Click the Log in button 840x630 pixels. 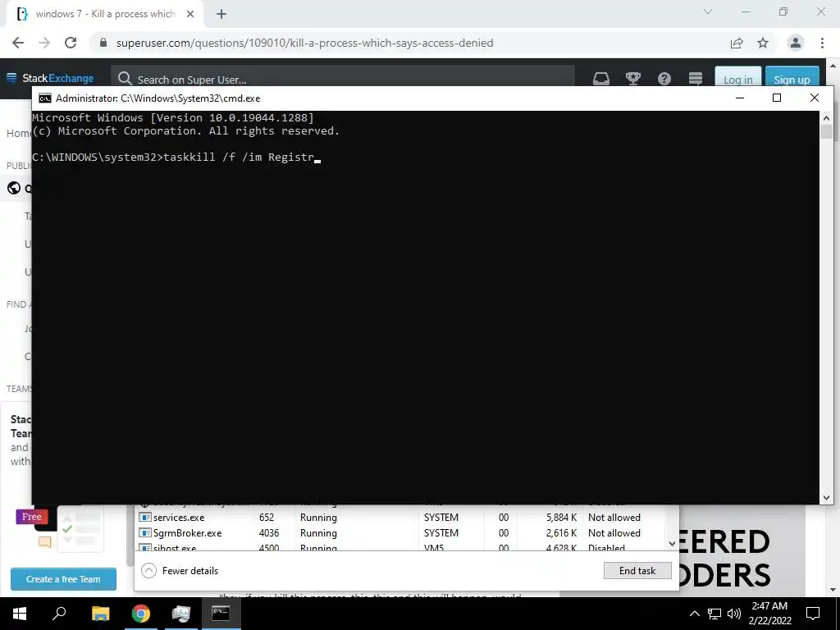click(x=737, y=78)
